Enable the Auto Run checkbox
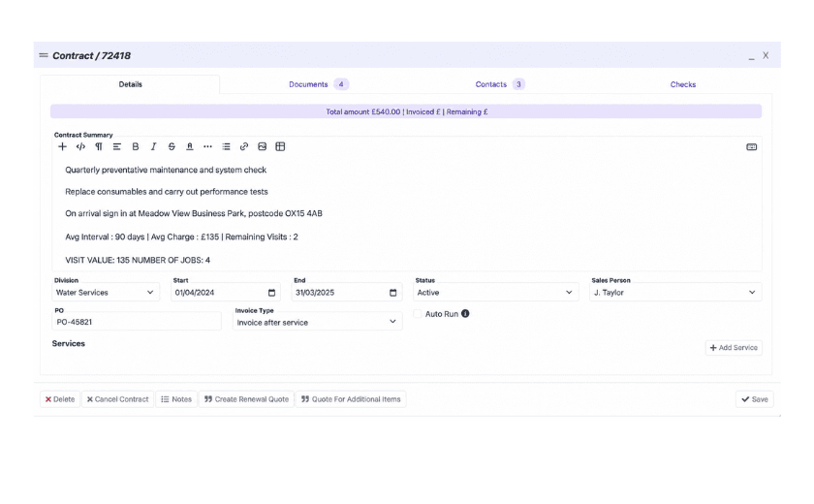 click(418, 313)
